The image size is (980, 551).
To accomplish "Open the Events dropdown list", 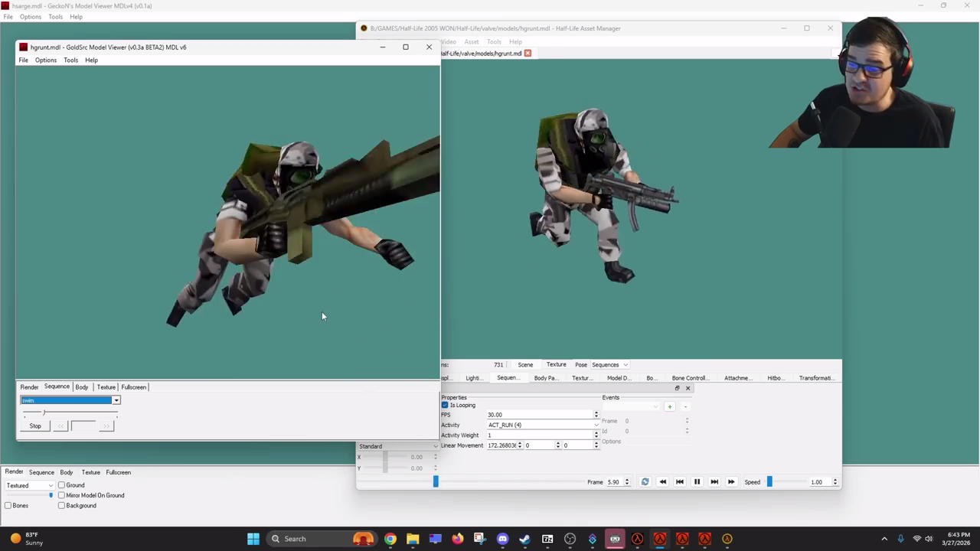I will (x=631, y=406).
